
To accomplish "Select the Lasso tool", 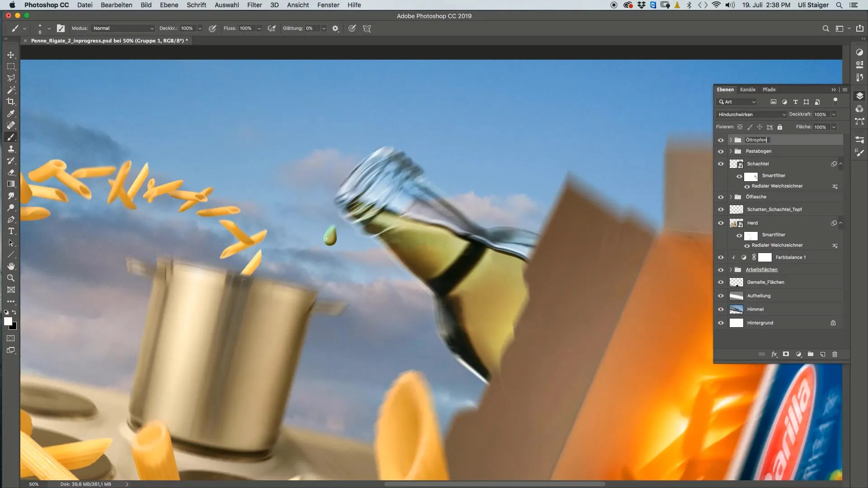I will (11, 78).
